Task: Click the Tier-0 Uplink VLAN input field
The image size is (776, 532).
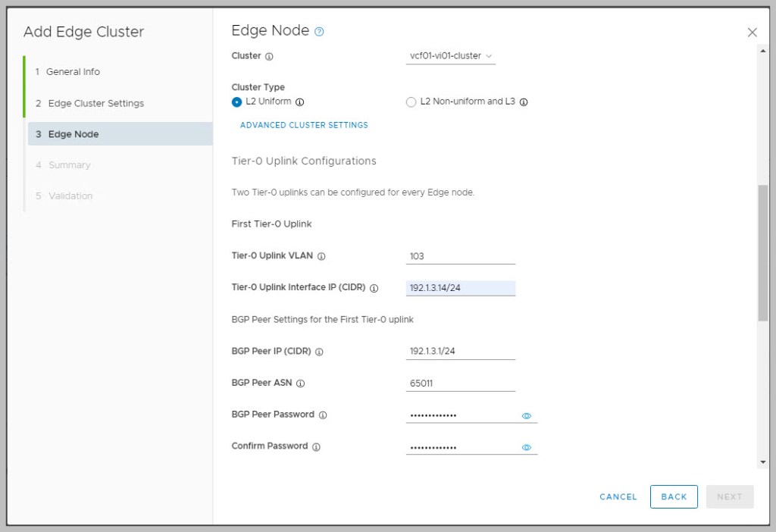Action: [460, 256]
